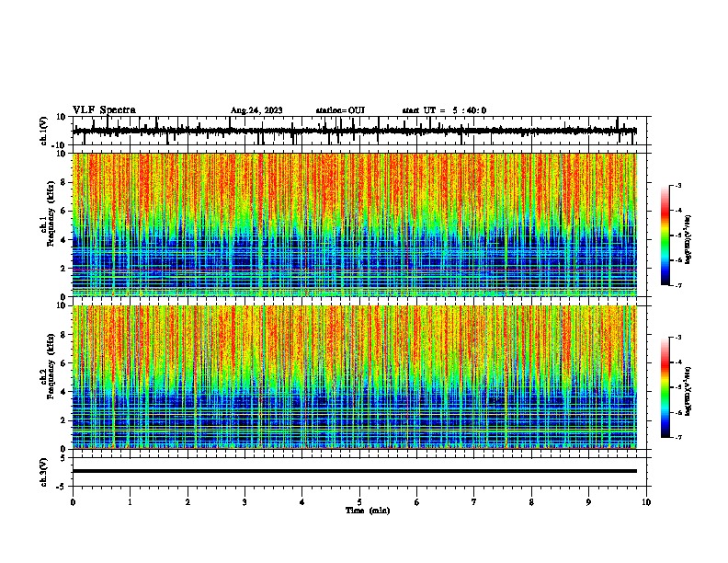Click the ch.1 spectrogram color scale bar

665,236
